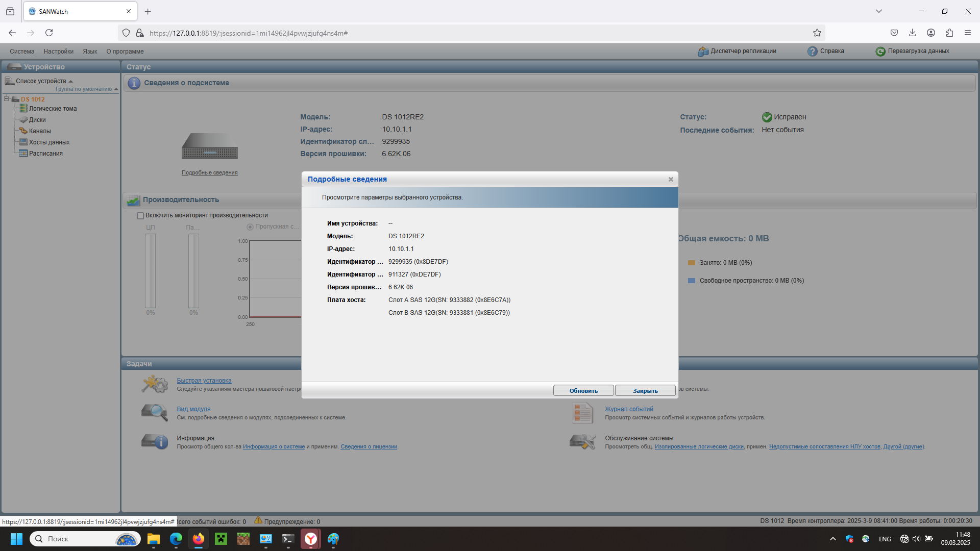
Task: Select the DS 1012 device icon in tree
Action: (15, 99)
